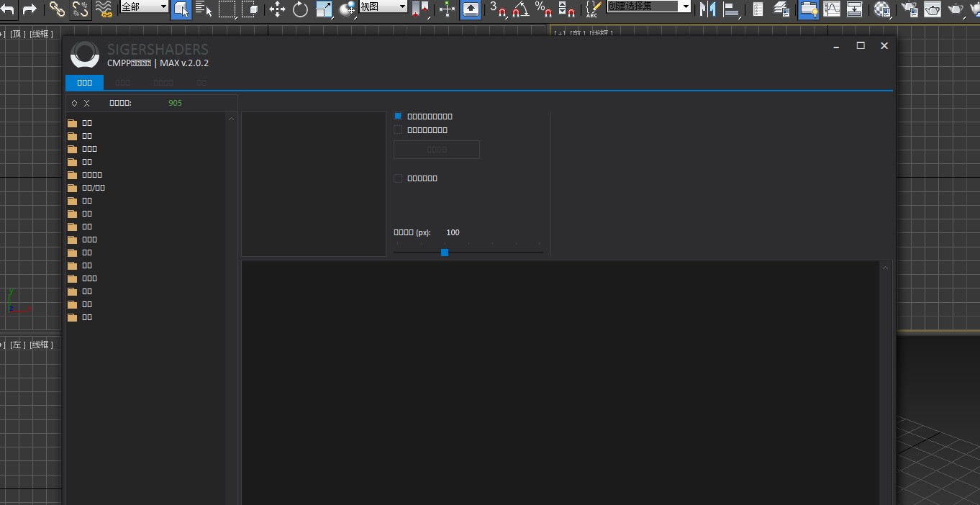980x505 pixels.
Task: Open [线框] shading menu in the 左 viewport
Action: pyautogui.click(x=42, y=345)
